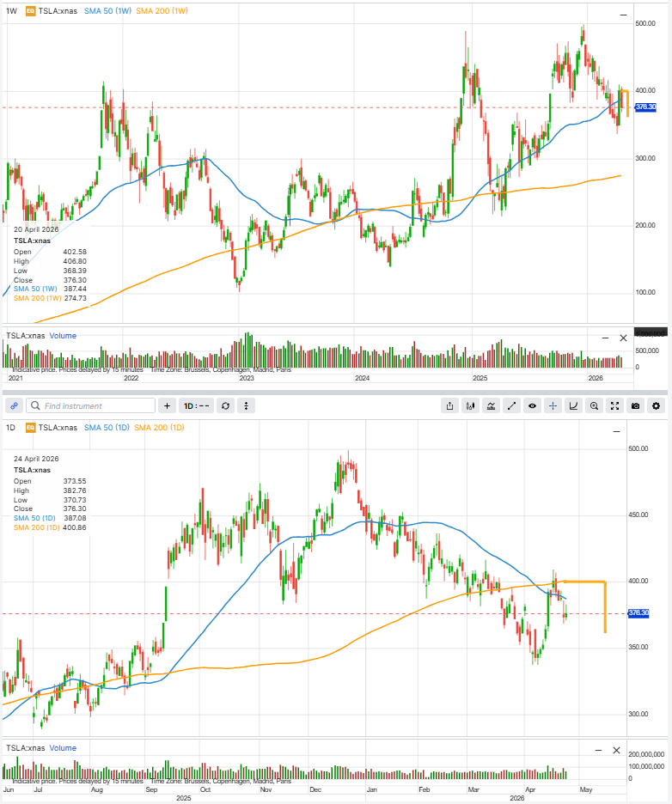Click the 500.00 label on weekly price axis
672x804 pixels.
[x=645, y=23]
